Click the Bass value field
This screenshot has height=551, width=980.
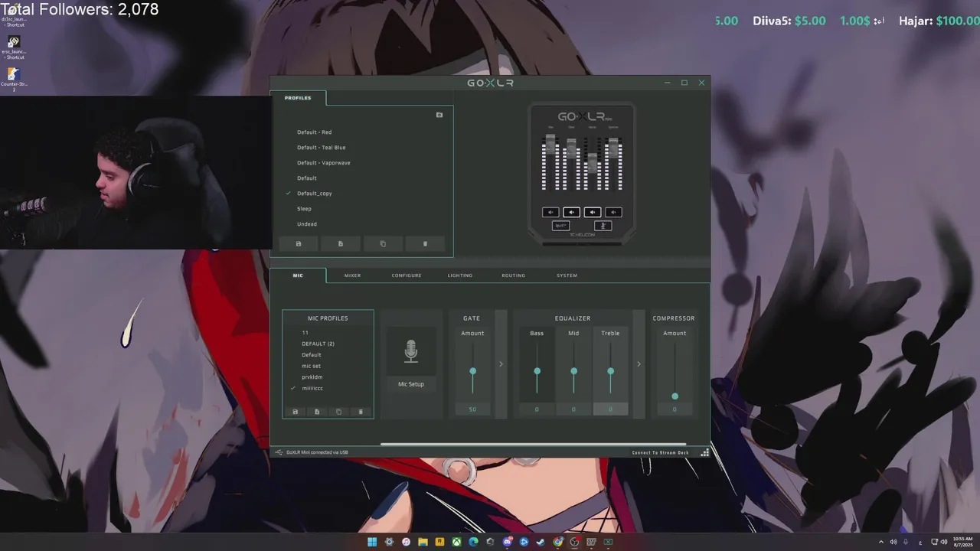point(537,409)
